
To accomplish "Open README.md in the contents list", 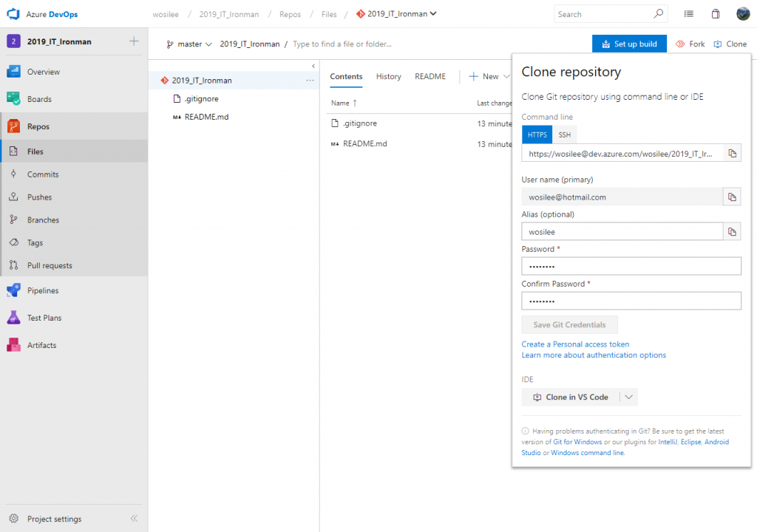I will (365, 144).
